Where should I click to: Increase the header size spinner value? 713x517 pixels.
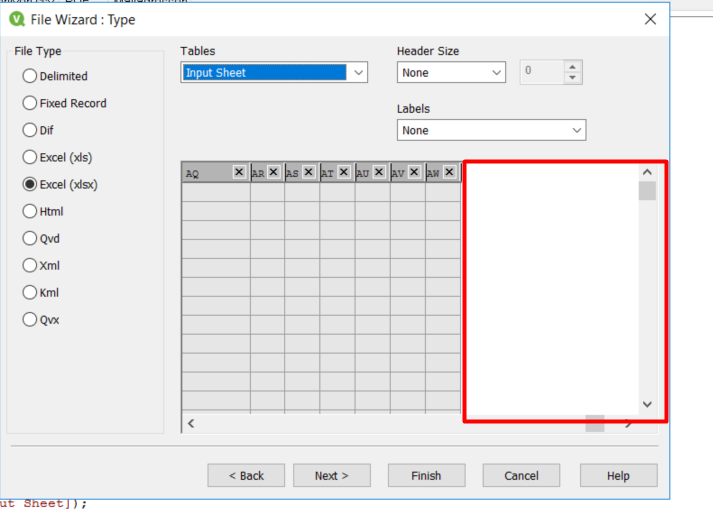[572, 67]
